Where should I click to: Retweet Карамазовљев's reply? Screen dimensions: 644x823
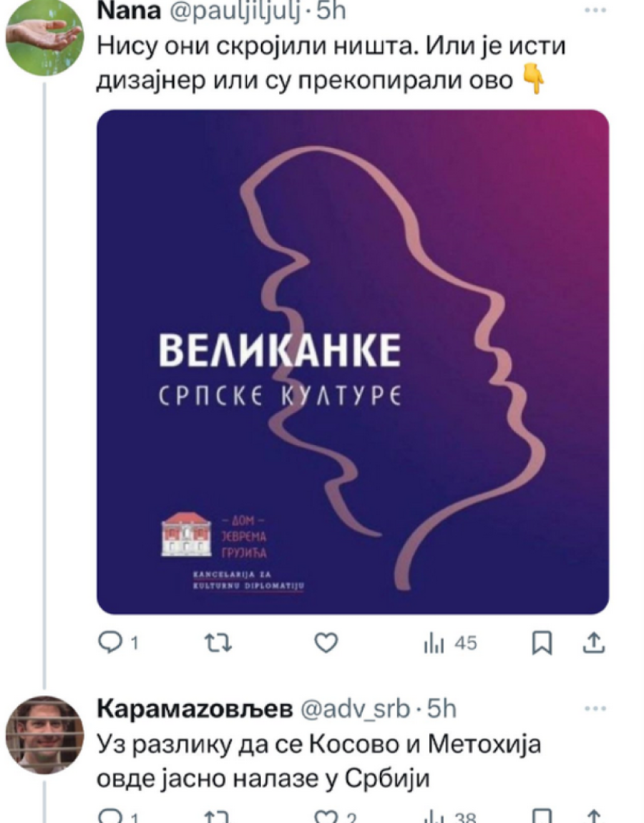click(218, 817)
